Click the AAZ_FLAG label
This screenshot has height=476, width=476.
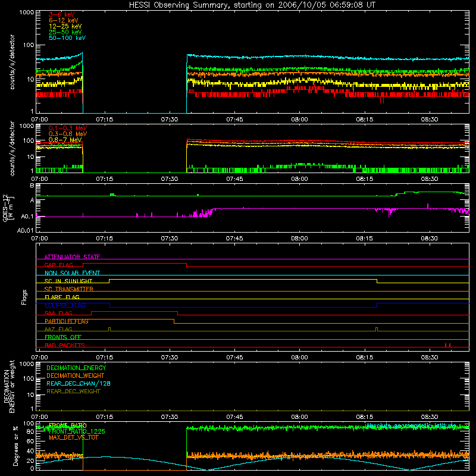[58, 329]
